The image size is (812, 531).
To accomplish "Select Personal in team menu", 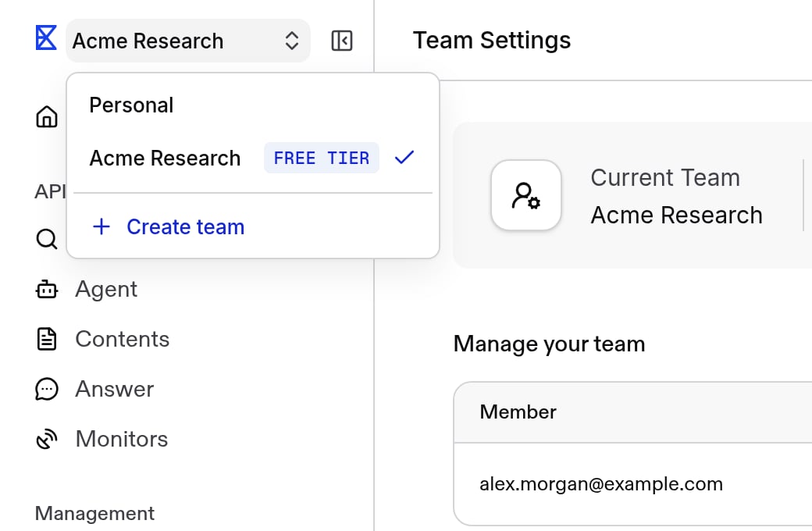I will pos(253,105).
